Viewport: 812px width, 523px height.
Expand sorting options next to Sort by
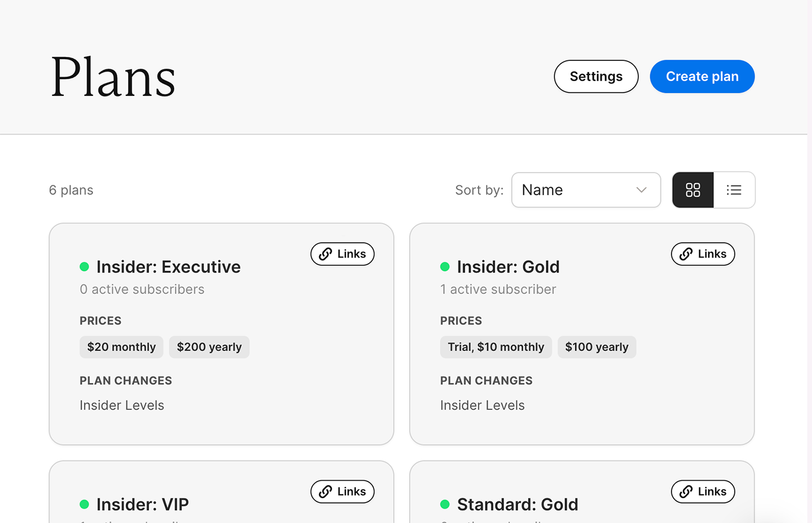pyautogui.click(x=586, y=190)
